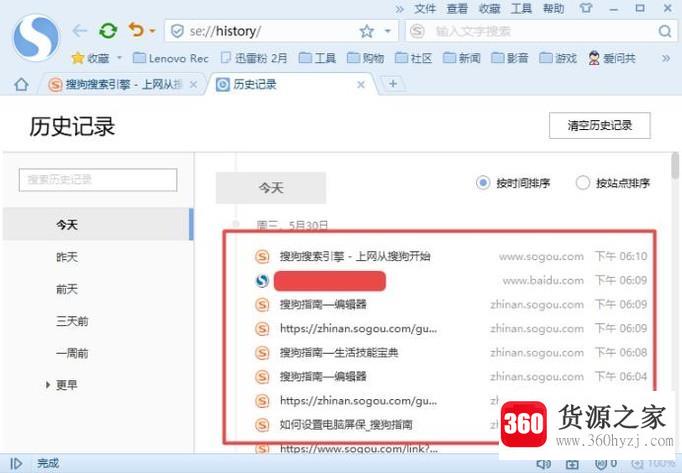
Task: Expand the 更早 triangle
Action: [48, 385]
